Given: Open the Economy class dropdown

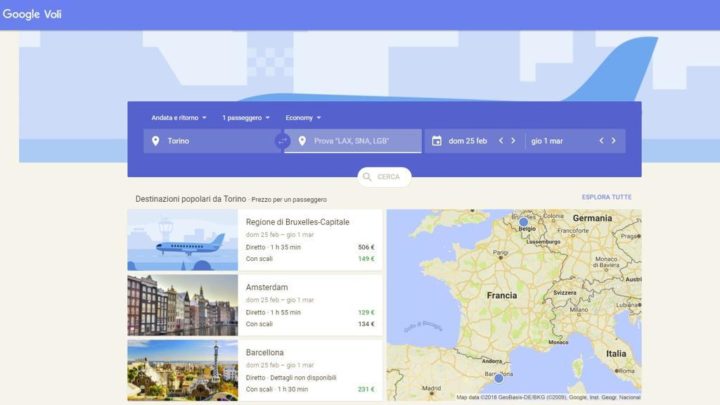Looking at the screenshot, I should pyautogui.click(x=303, y=118).
